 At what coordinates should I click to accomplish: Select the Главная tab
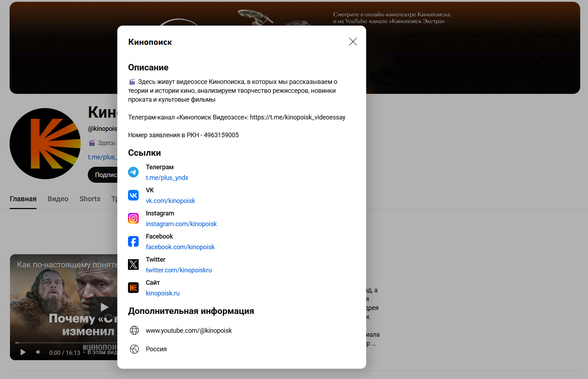[x=23, y=199]
